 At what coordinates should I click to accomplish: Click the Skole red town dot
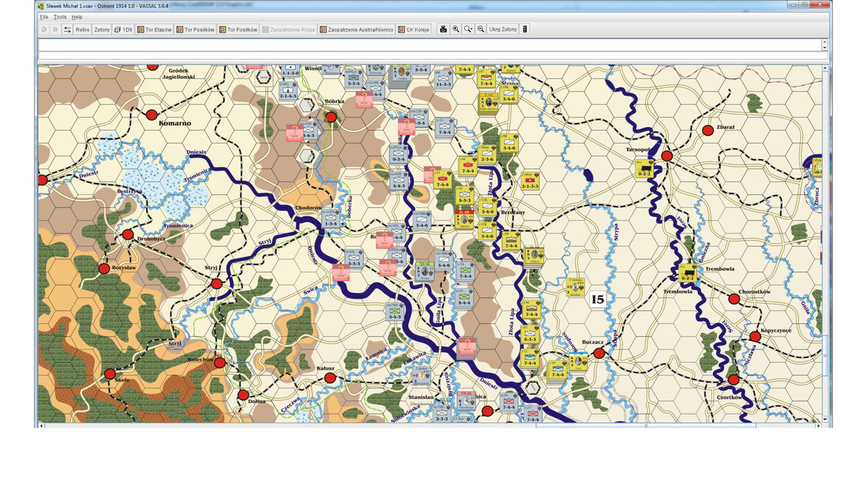tap(110, 374)
